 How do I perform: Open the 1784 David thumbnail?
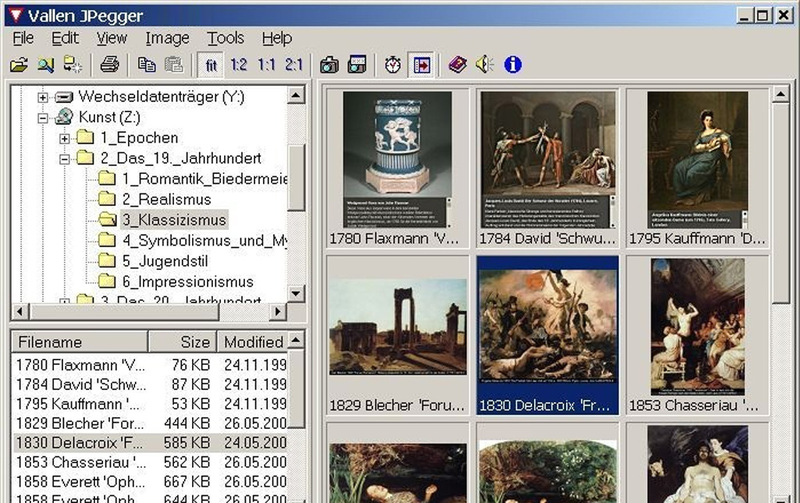point(547,168)
